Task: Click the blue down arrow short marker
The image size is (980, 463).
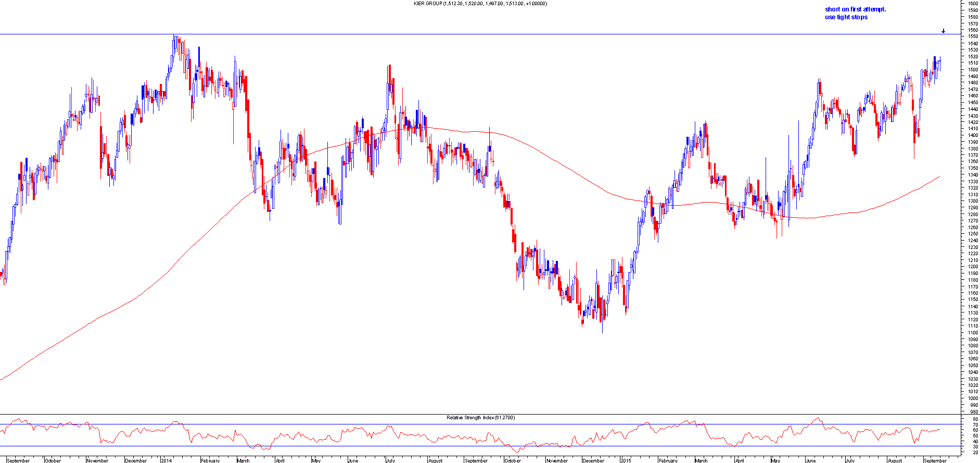Action: tap(943, 31)
